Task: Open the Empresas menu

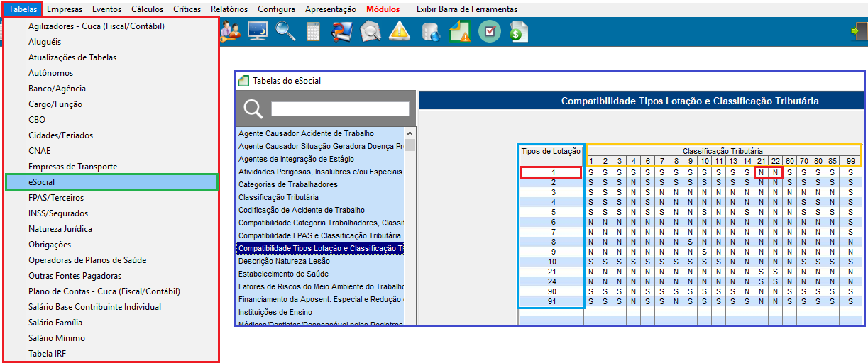Action: 65,9
